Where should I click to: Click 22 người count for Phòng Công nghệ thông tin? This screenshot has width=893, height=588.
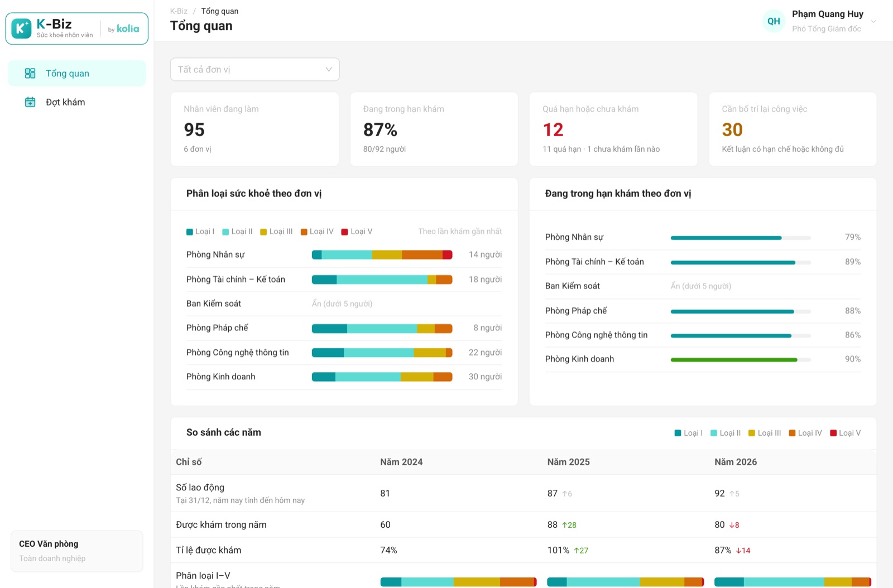(485, 353)
